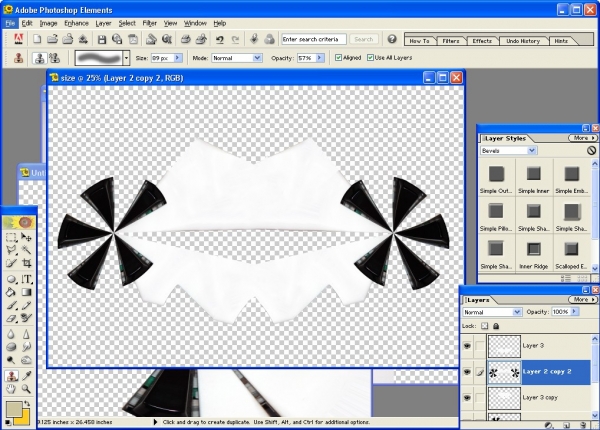Open the Filter menu
The height and width of the screenshot is (430, 600).
coord(150,23)
